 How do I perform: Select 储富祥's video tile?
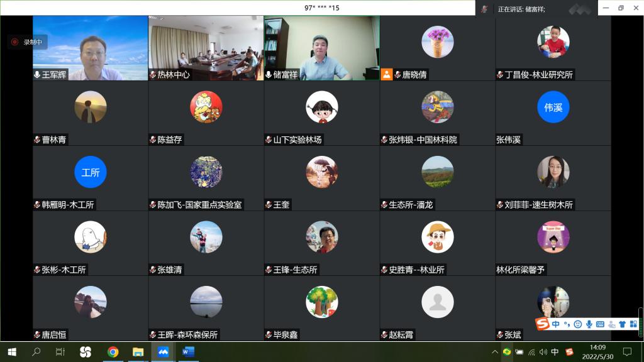click(x=321, y=48)
